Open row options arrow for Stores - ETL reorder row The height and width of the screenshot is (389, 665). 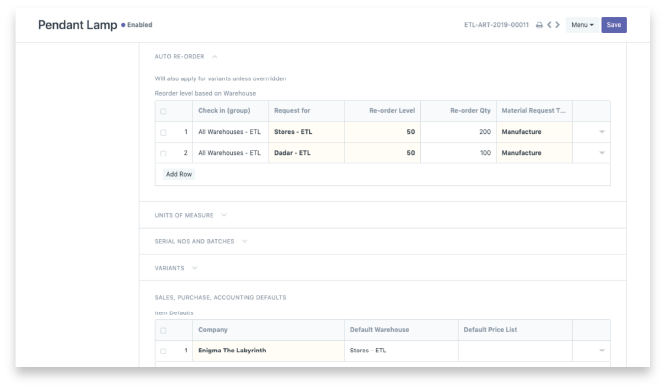coord(602,132)
